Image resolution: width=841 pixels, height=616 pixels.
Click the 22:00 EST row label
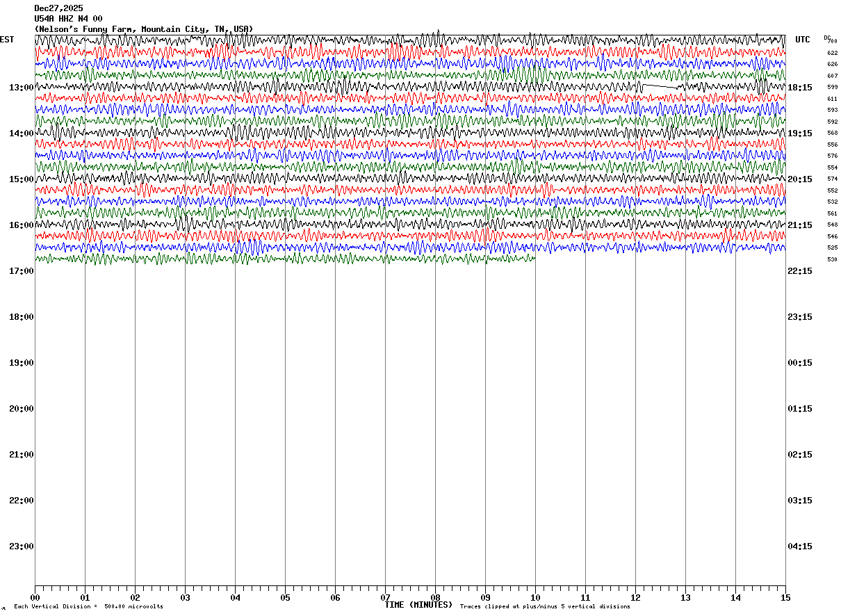pyautogui.click(x=22, y=500)
